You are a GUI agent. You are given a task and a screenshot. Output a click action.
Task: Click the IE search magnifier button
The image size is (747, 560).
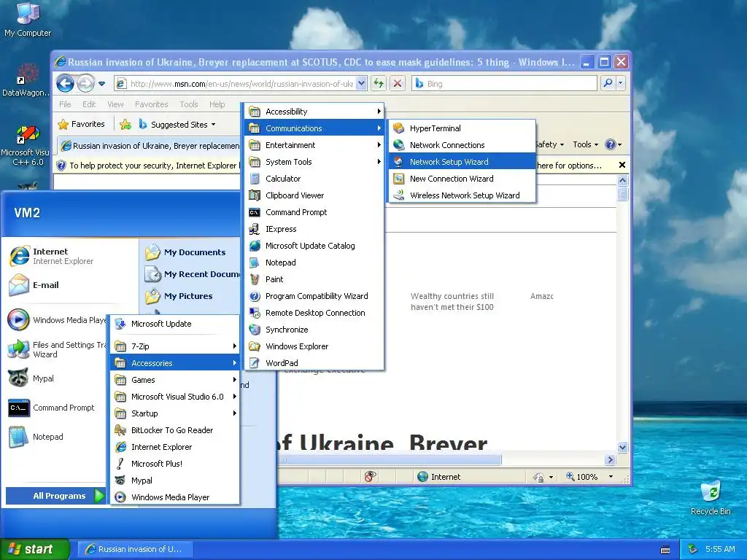coord(608,84)
